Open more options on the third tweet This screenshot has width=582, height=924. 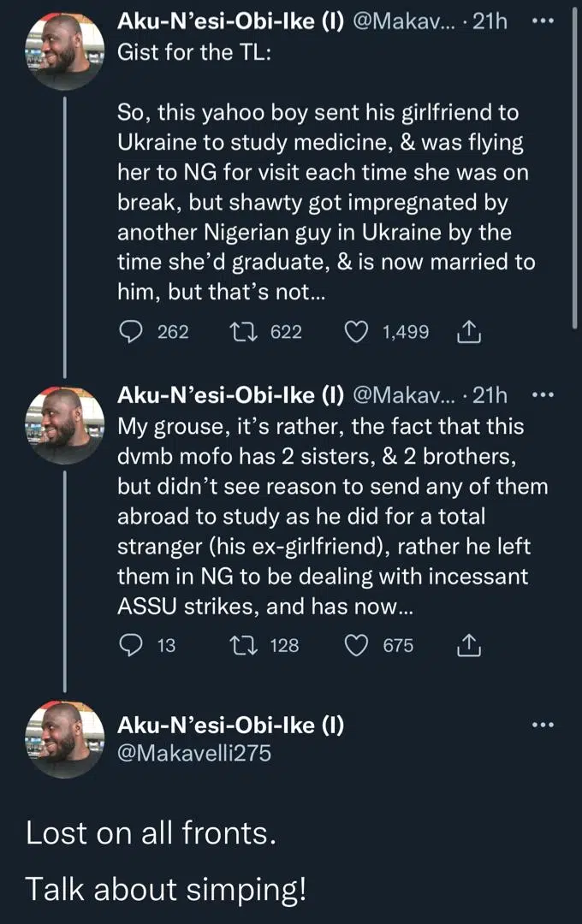pos(543,725)
